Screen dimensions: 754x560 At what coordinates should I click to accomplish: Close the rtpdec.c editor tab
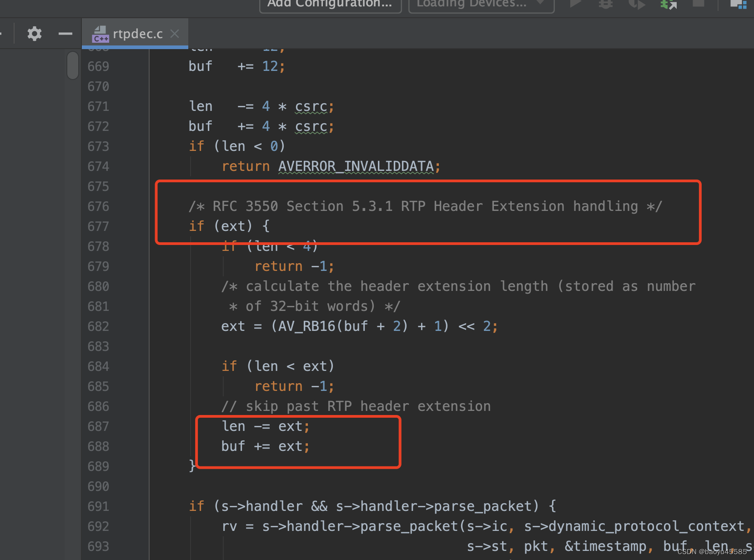175,34
